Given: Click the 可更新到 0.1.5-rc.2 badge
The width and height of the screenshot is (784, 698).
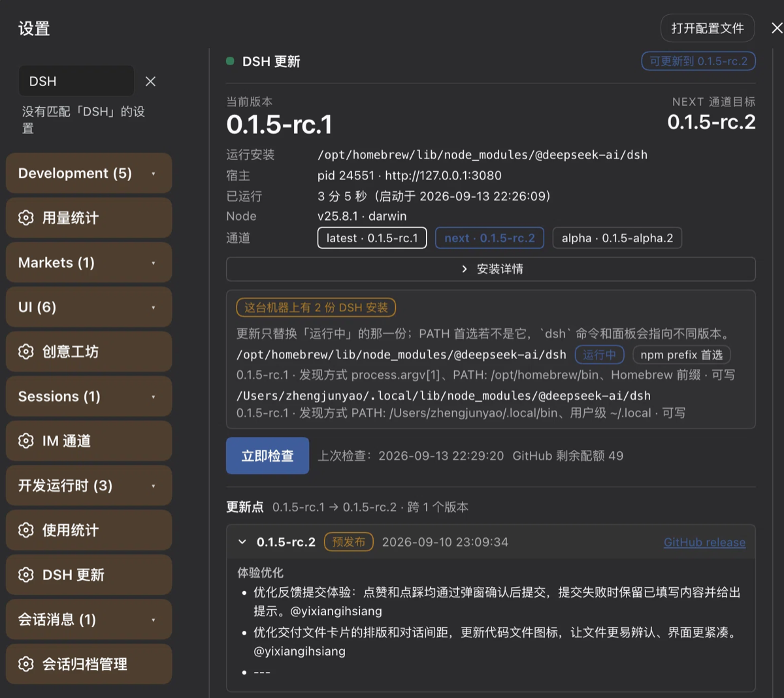Looking at the screenshot, I should [698, 61].
